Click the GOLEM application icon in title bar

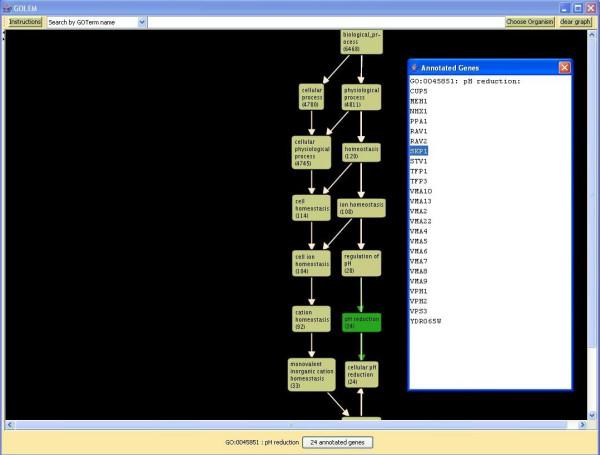tap(7, 6)
